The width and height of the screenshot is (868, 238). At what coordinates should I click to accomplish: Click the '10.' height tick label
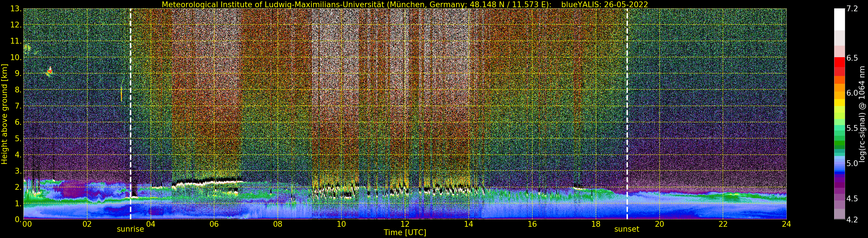click(16, 57)
